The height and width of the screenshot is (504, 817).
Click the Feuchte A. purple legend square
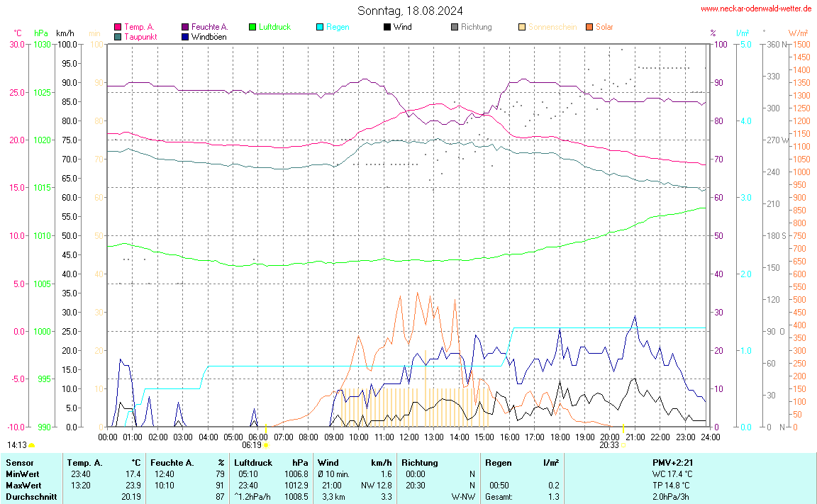point(185,27)
